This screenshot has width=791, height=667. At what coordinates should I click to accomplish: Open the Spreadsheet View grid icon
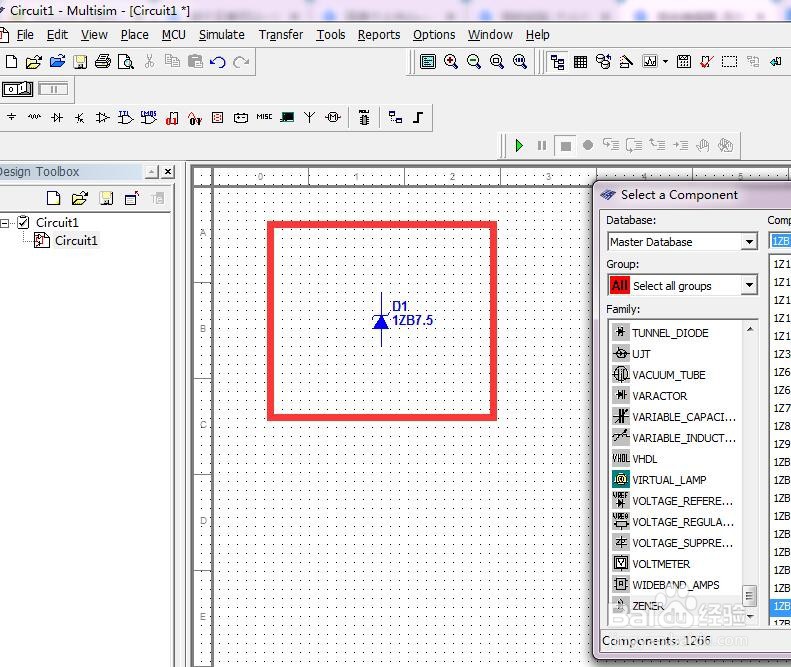pyautogui.click(x=581, y=62)
